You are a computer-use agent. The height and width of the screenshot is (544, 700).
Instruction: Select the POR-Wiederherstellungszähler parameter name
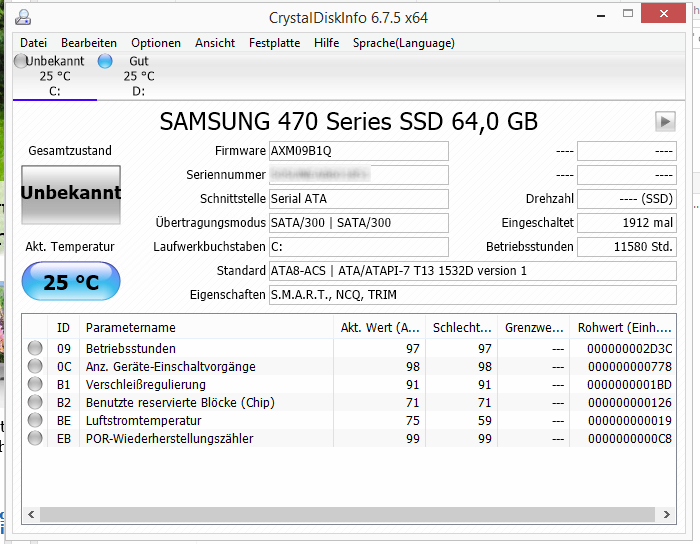170,439
